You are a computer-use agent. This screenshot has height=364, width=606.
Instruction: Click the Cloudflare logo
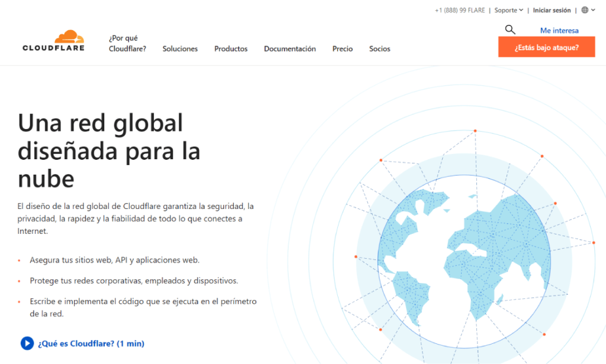click(53, 41)
